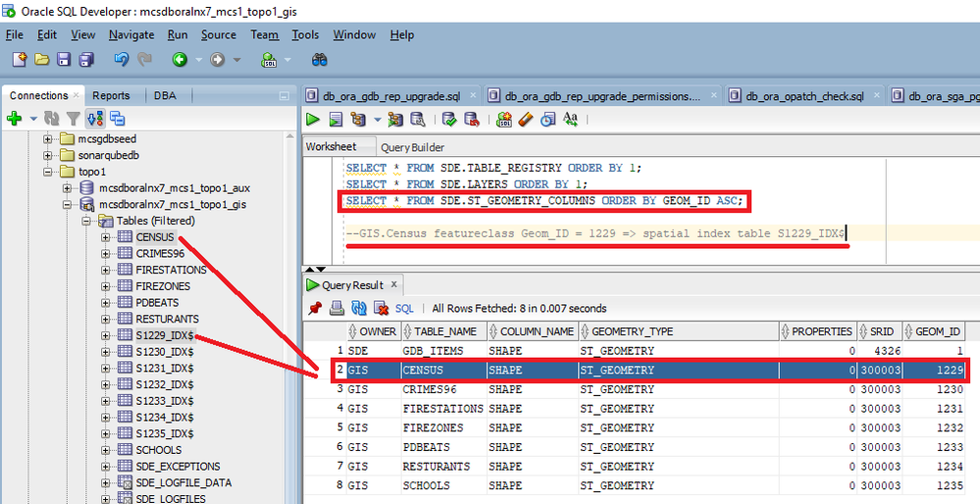Image resolution: width=980 pixels, height=504 pixels.
Task: Click Delete row icon in Query Result
Action: pyautogui.click(x=381, y=308)
